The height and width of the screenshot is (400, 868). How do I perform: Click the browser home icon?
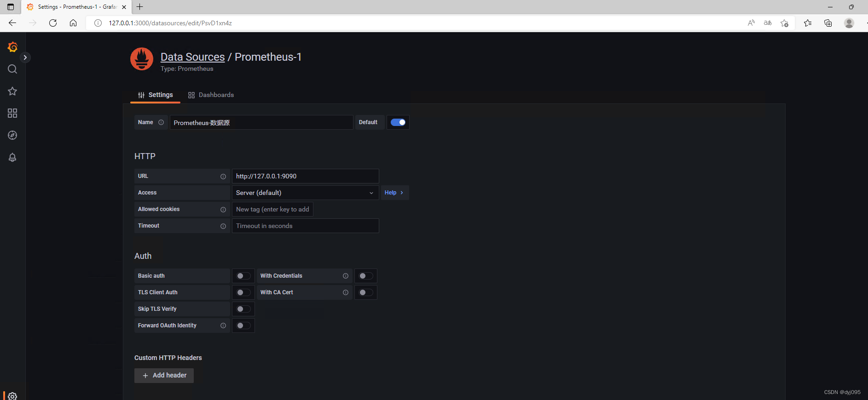(x=73, y=23)
